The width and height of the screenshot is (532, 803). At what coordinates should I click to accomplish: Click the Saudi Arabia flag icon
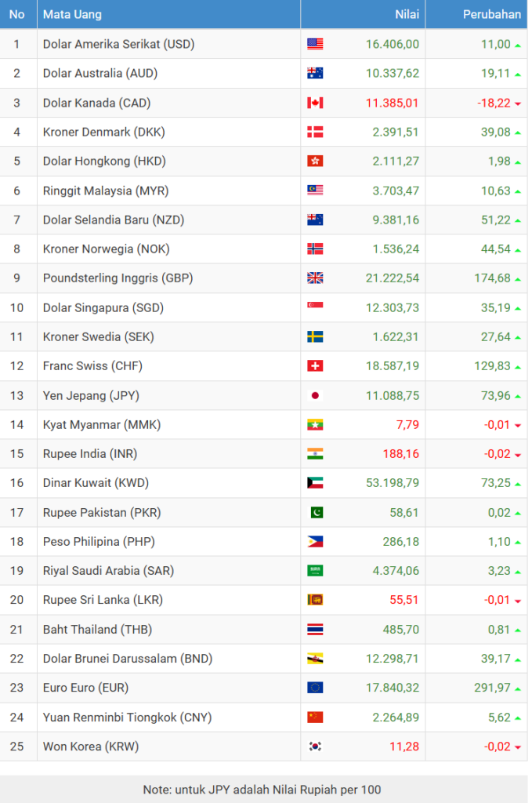tap(315, 571)
